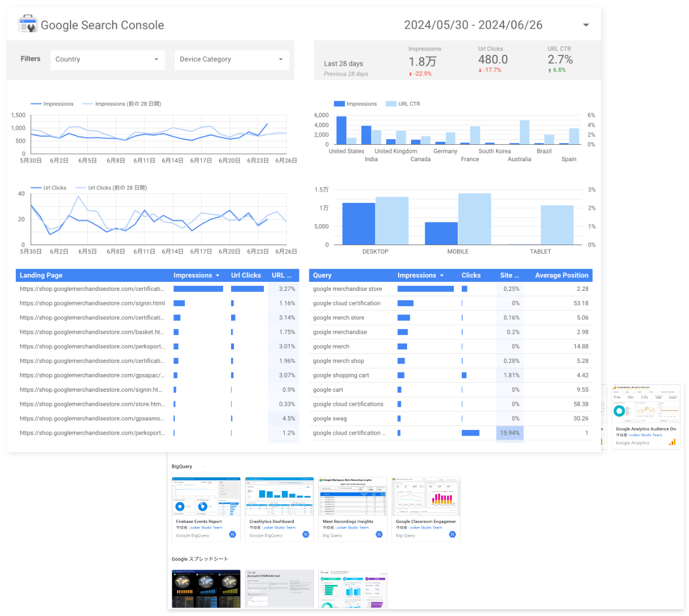689x616 pixels.
Task: Open the dark world-map dashboard thumbnail
Action: pos(206,589)
